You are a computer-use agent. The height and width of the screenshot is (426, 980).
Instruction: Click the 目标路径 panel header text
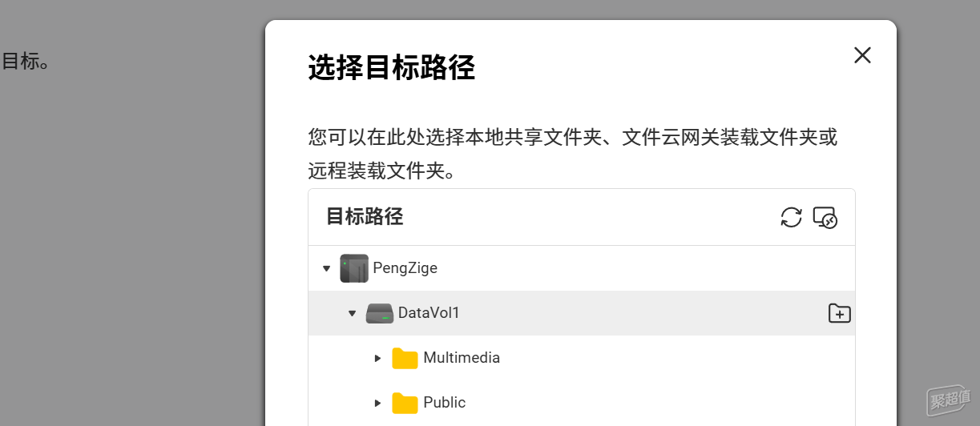pyautogui.click(x=365, y=216)
